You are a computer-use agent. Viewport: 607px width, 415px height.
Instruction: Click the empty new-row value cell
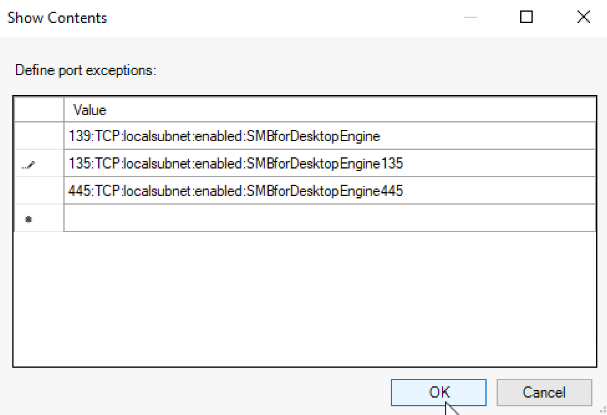click(330, 218)
